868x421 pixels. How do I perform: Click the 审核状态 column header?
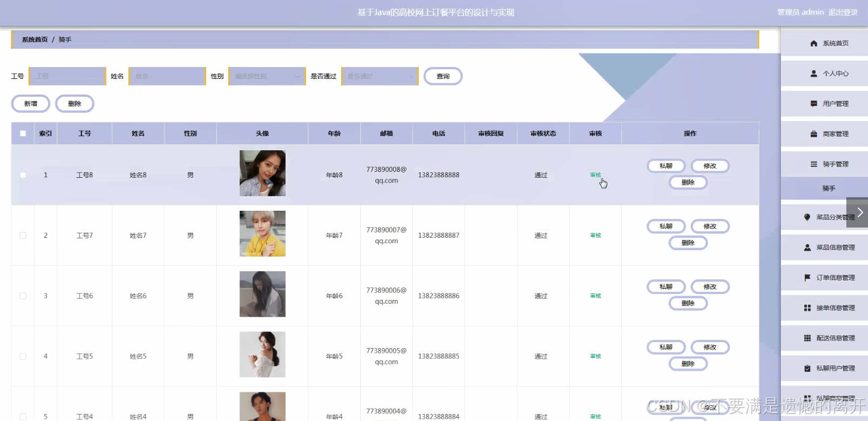tap(543, 133)
